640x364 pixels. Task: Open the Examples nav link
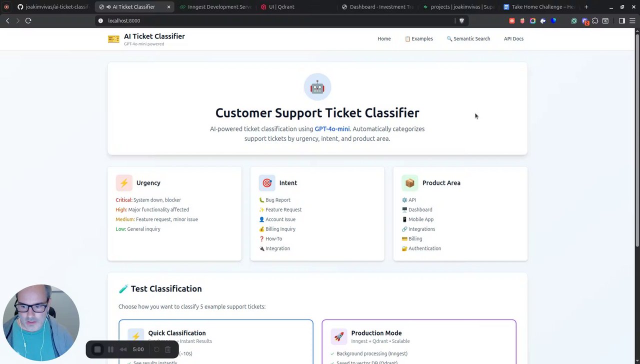click(x=419, y=38)
